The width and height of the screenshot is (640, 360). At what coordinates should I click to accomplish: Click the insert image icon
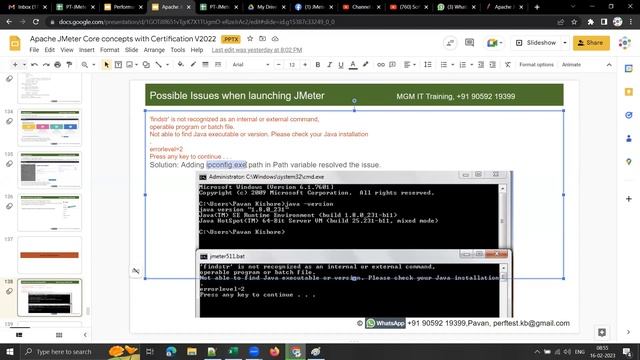tap(129, 64)
